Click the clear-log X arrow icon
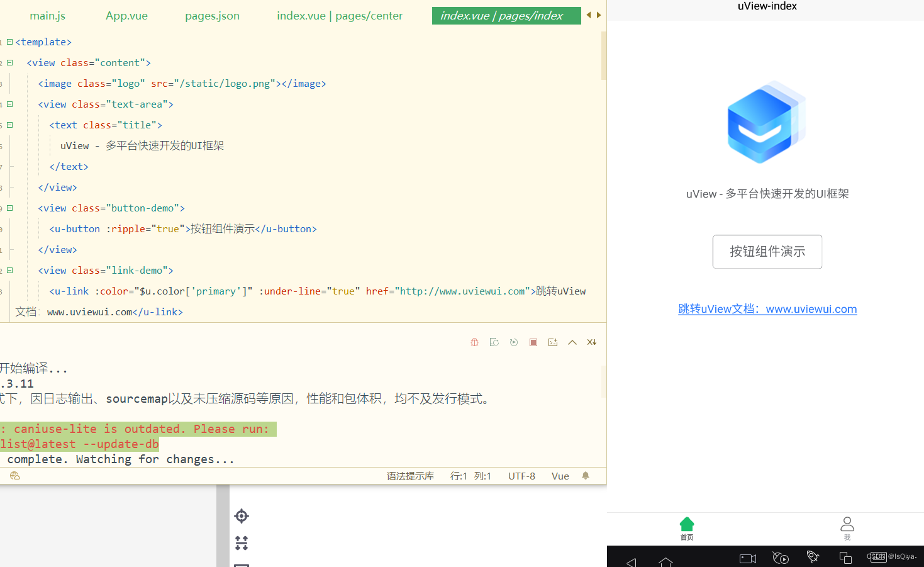924x567 pixels. pyautogui.click(x=592, y=342)
